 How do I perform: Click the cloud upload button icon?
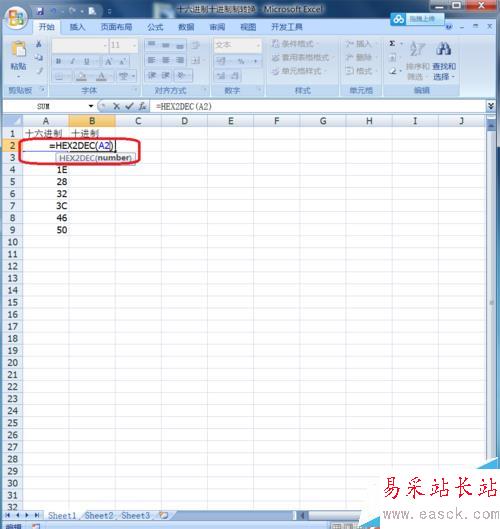coord(398,19)
